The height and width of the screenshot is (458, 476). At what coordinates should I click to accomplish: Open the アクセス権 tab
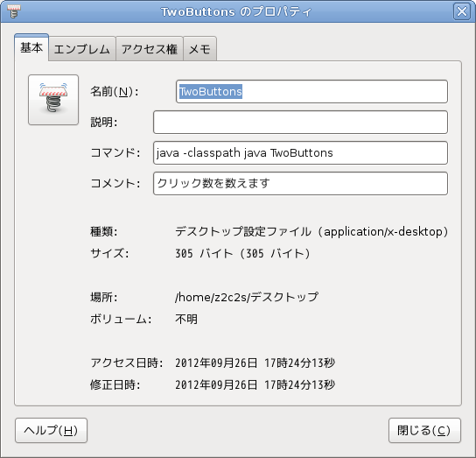(x=150, y=49)
